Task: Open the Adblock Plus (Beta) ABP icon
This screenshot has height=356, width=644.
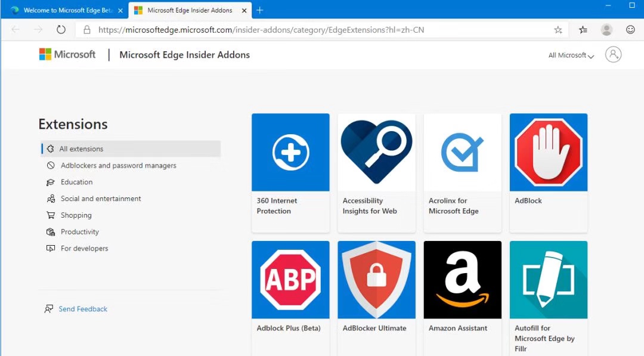Action: coord(290,280)
